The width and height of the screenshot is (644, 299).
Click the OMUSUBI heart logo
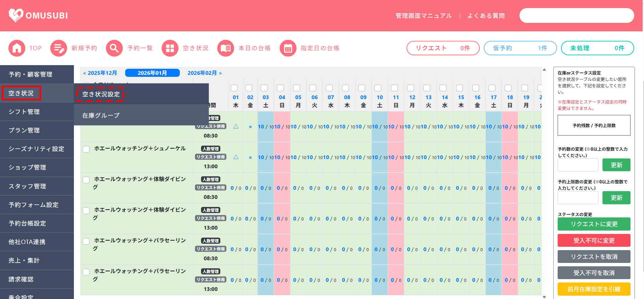[x=16, y=15]
